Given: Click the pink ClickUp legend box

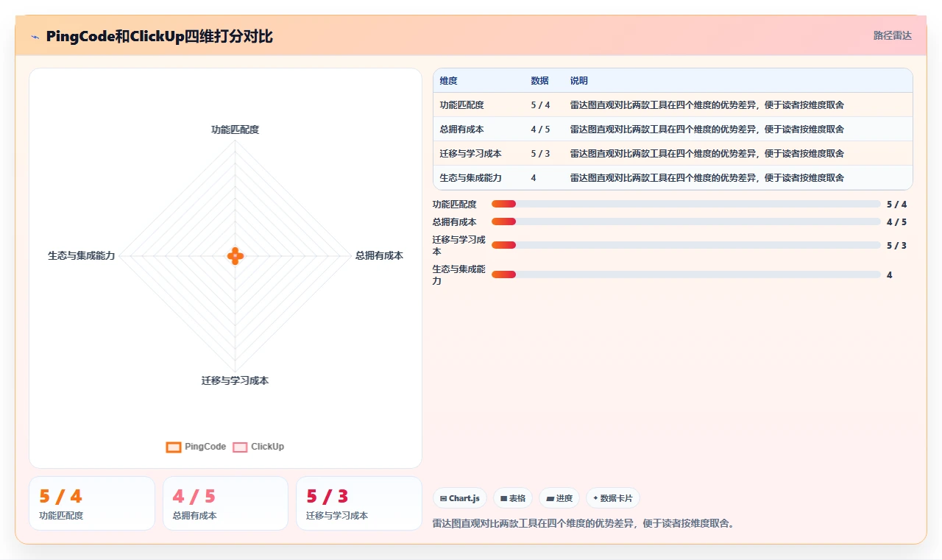Looking at the screenshot, I should [x=240, y=447].
